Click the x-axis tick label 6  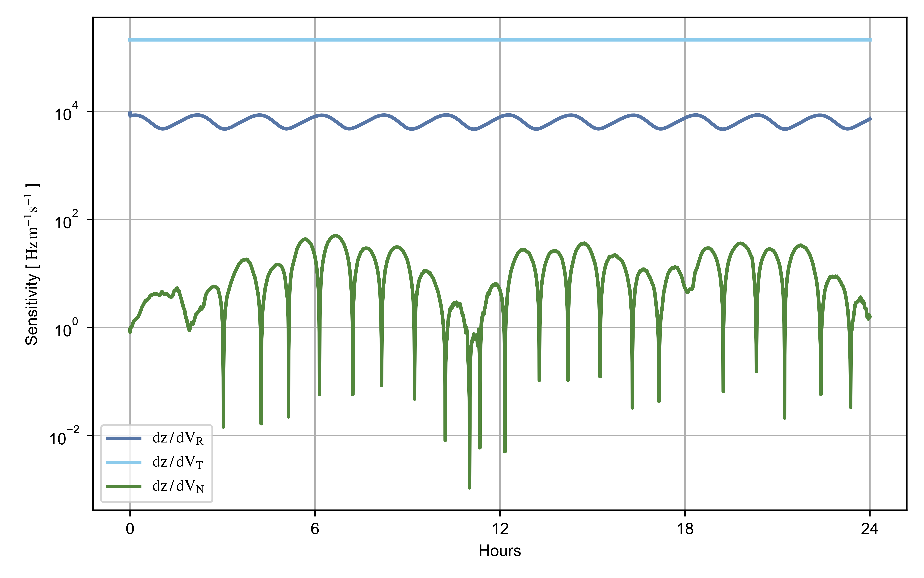tap(315, 529)
